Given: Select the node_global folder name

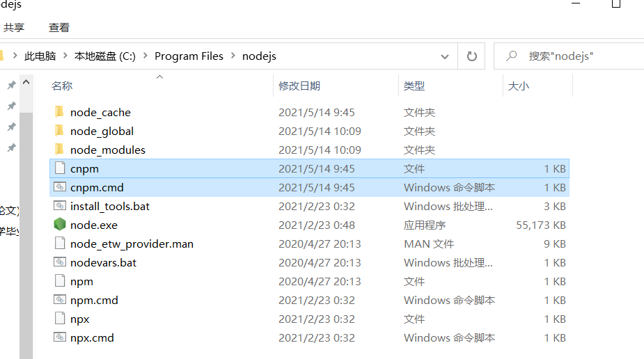Looking at the screenshot, I should click(102, 131).
